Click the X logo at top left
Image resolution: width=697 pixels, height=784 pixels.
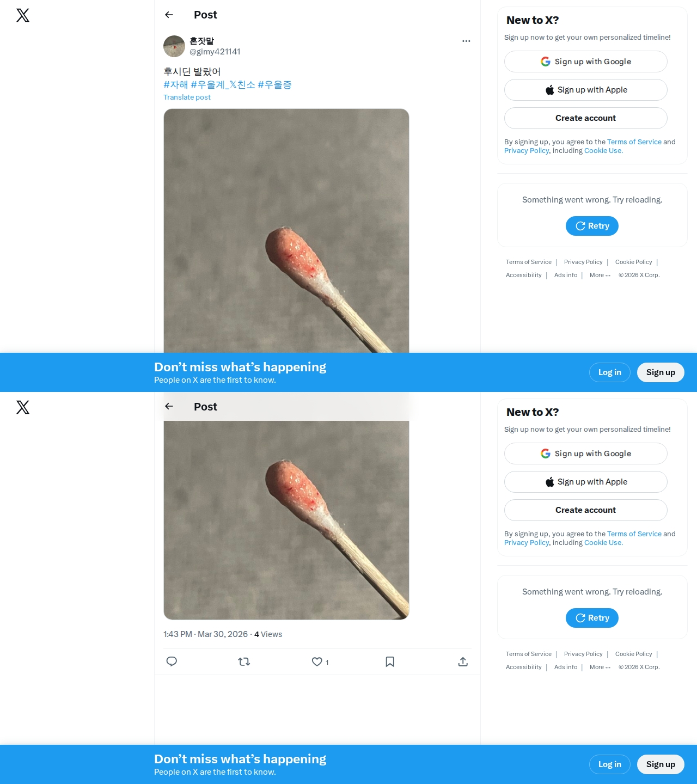[23, 15]
